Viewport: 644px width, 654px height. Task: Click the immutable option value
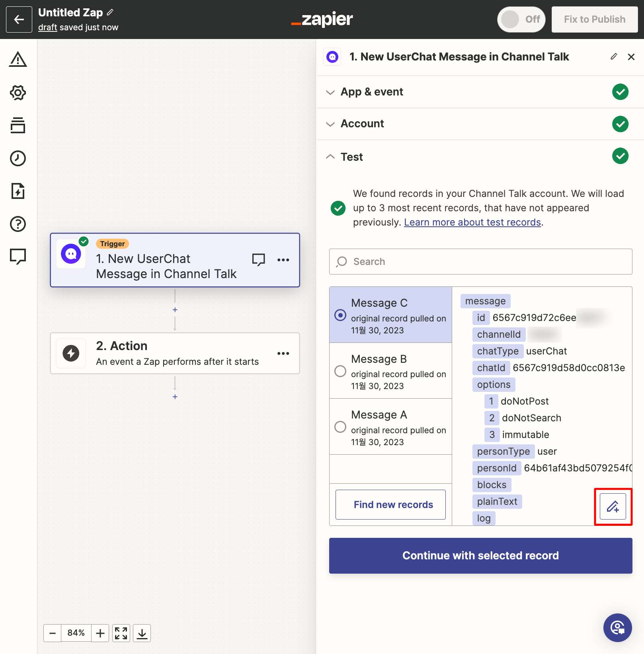tap(525, 435)
